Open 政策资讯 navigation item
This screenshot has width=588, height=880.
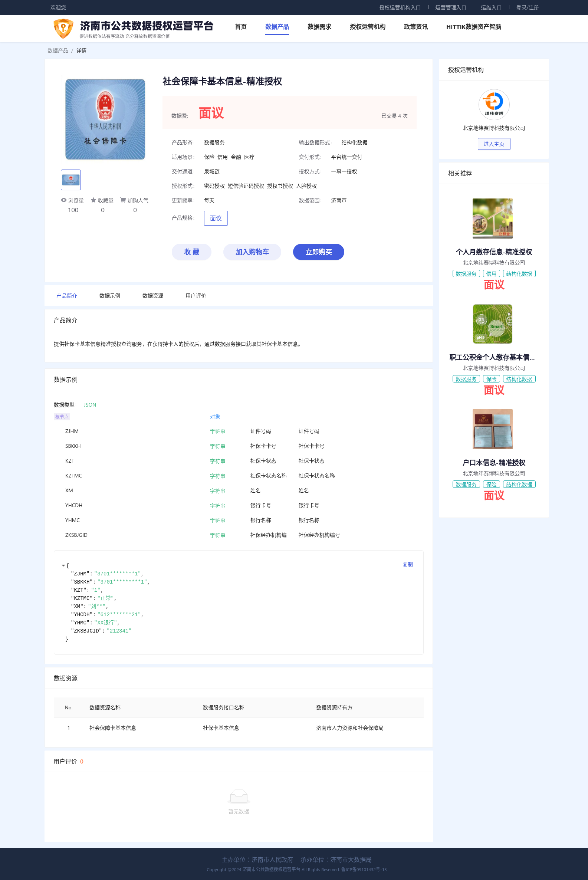[x=415, y=27]
